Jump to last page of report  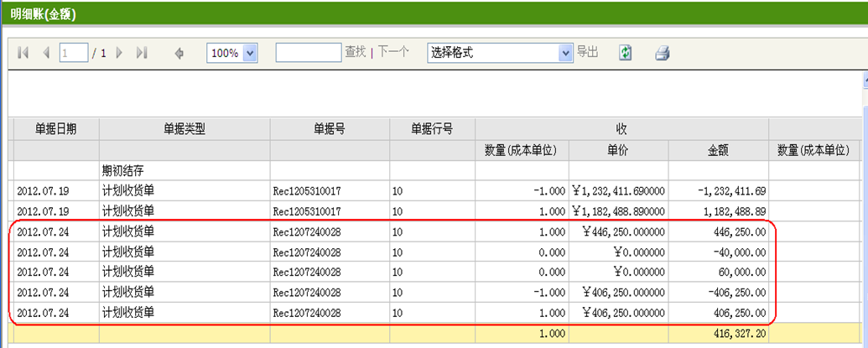pos(142,53)
